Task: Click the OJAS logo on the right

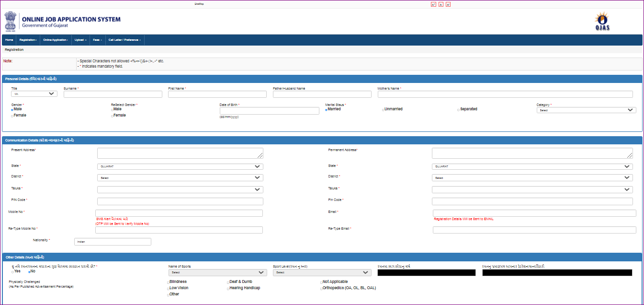Action: [601, 21]
